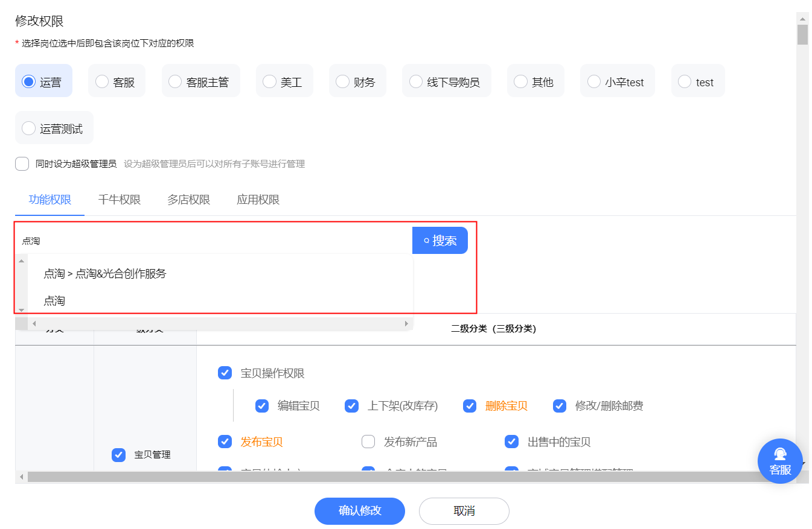Pick the 财务 role radio button
This screenshot has width=812, height=529.
point(342,81)
